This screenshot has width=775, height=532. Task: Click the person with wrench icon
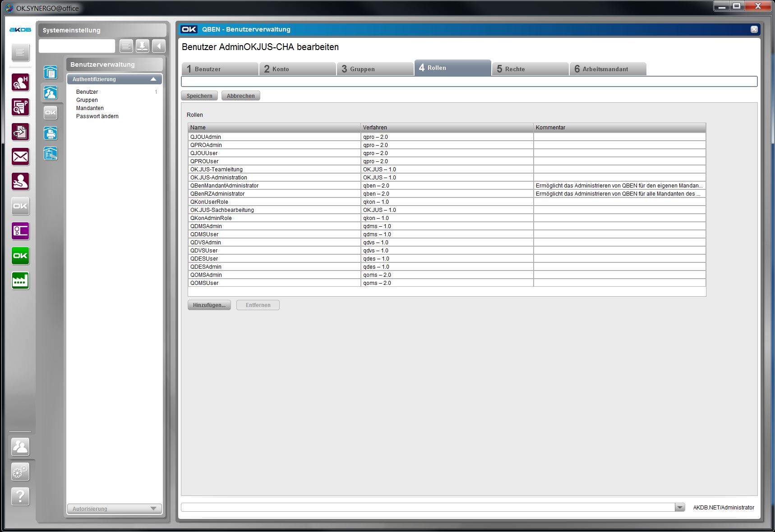20,182
